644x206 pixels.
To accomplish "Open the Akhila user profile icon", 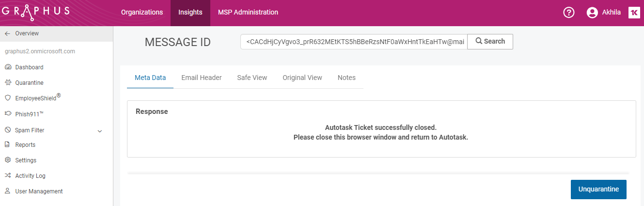I will (592, 13).
